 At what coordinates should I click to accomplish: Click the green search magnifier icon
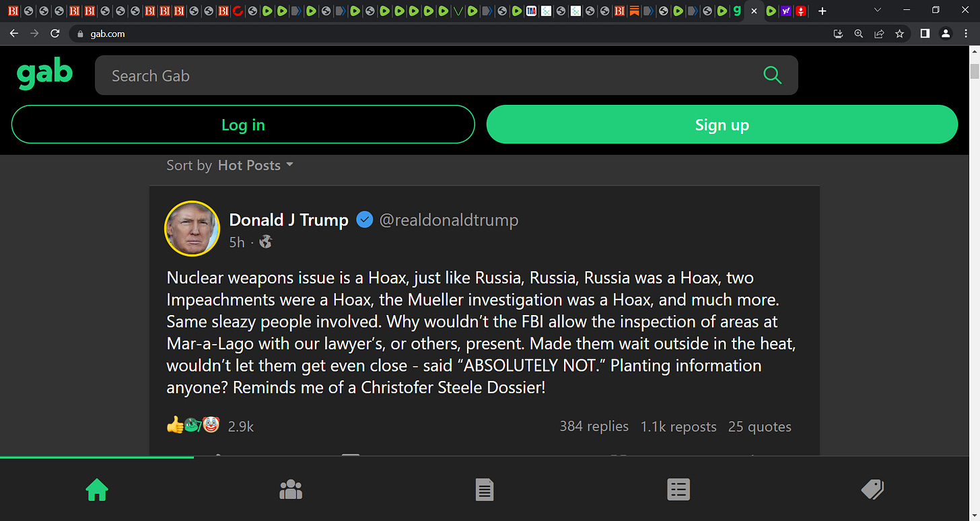click(x=773, y=75)
